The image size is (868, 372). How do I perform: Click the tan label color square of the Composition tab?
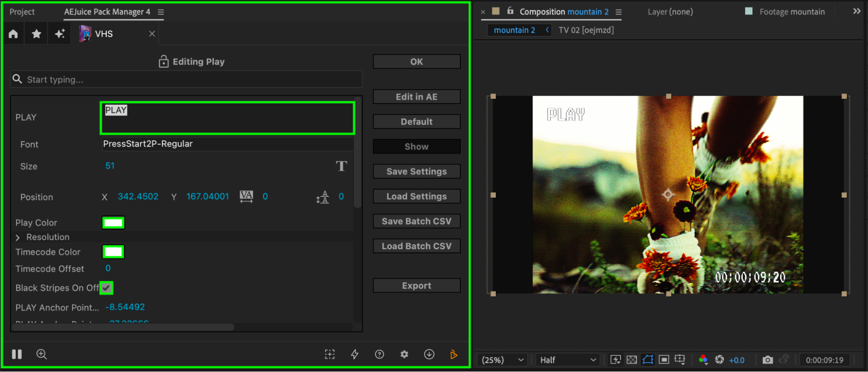coord(496,11)
